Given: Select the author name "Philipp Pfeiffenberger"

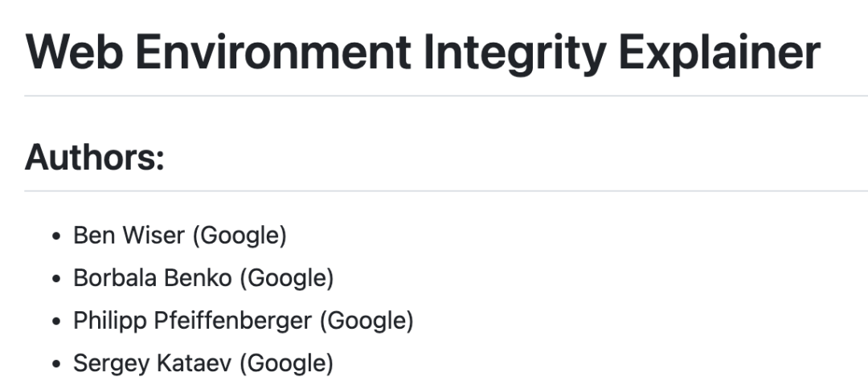Looking at the screenshot, I should 192,321.
